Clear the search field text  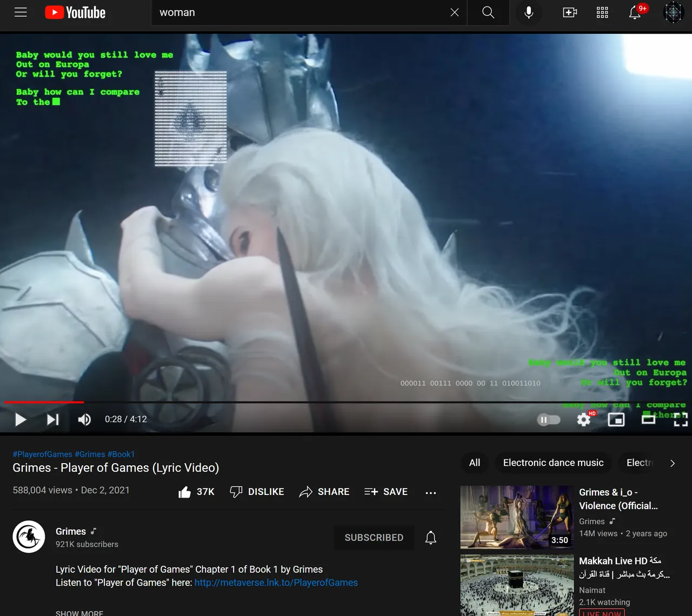[x=455, y=12]
